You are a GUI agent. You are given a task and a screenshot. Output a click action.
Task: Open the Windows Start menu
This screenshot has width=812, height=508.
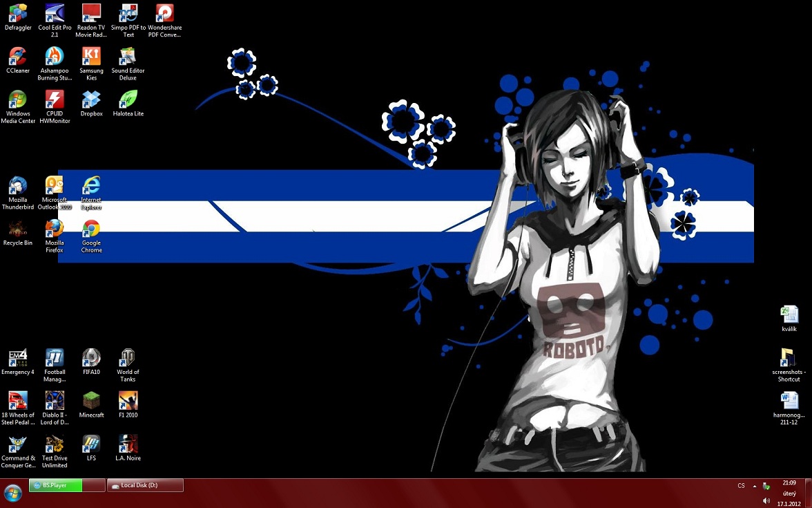click(x=13, y=493)
